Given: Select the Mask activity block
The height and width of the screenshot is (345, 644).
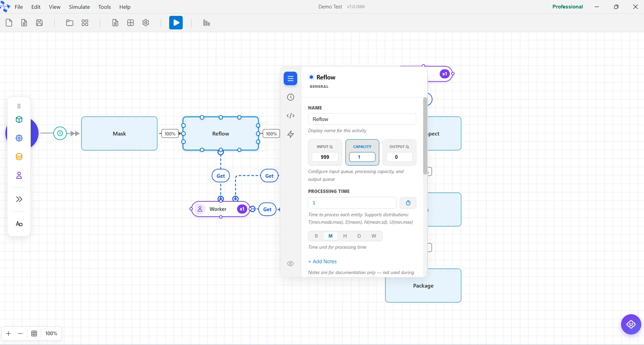Looking at the screenshot, I should pos(119,133).
